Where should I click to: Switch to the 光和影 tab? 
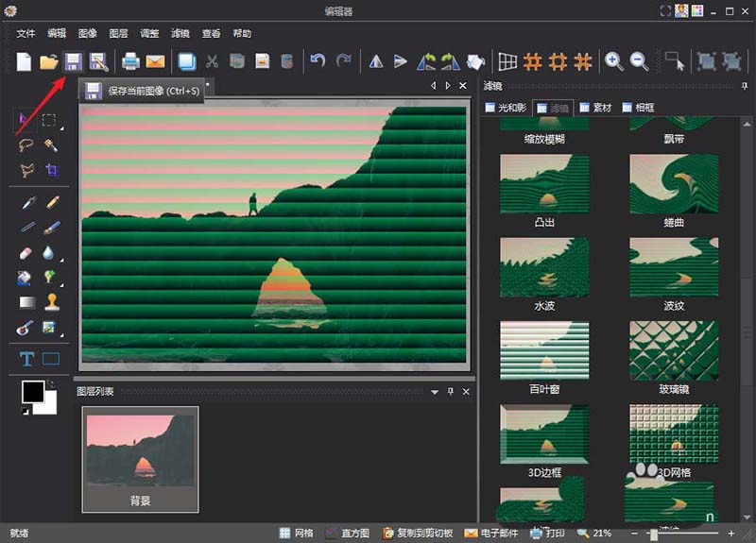click(x=506, y=108)
